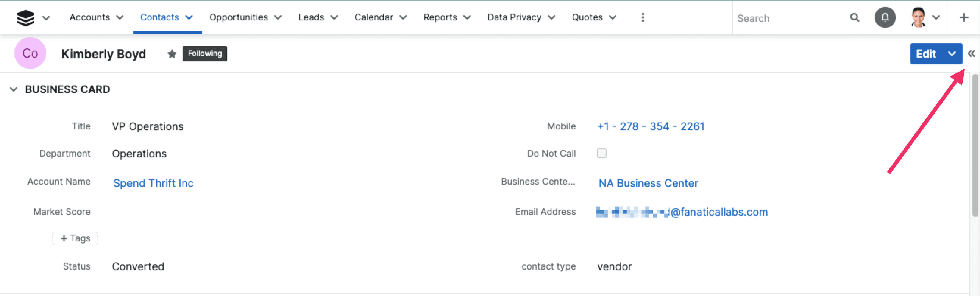
Task: Click the user profile avatar
Action: (918, 17)
